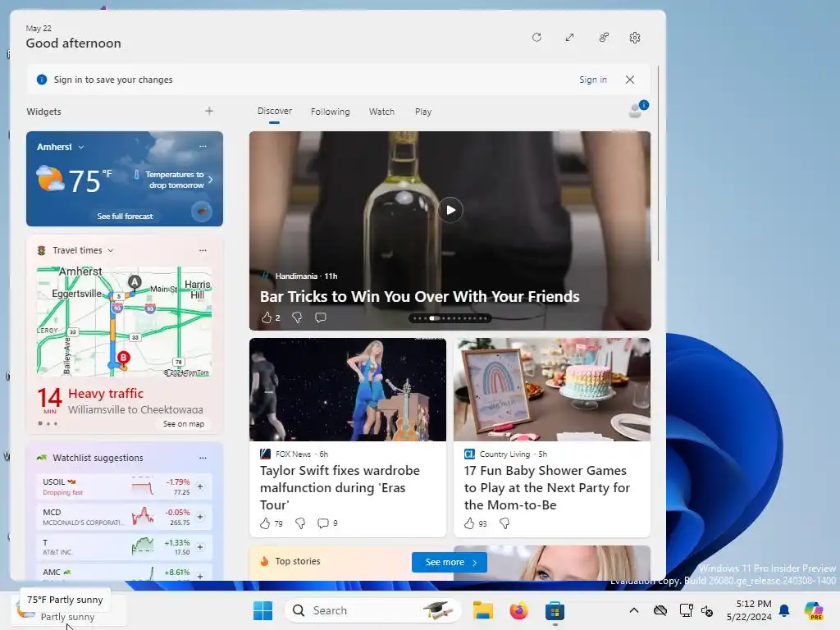Select the USOIL stock row

[124, 486]
